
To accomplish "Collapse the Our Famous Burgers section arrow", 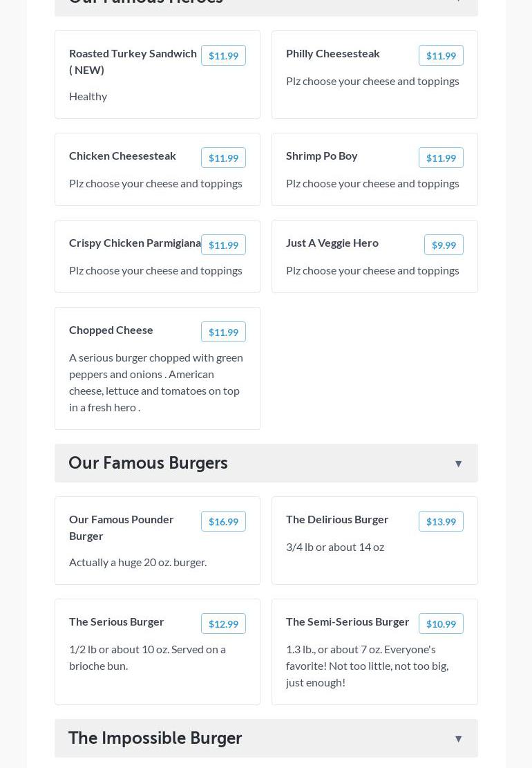I will [x=458, y=464].
